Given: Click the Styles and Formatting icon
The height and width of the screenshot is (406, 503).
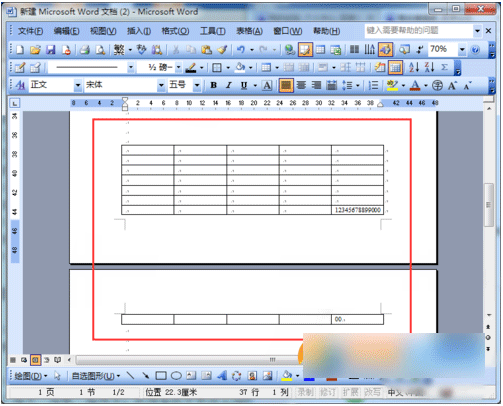Looking at the screenshot, I should [x=21, y=85].
